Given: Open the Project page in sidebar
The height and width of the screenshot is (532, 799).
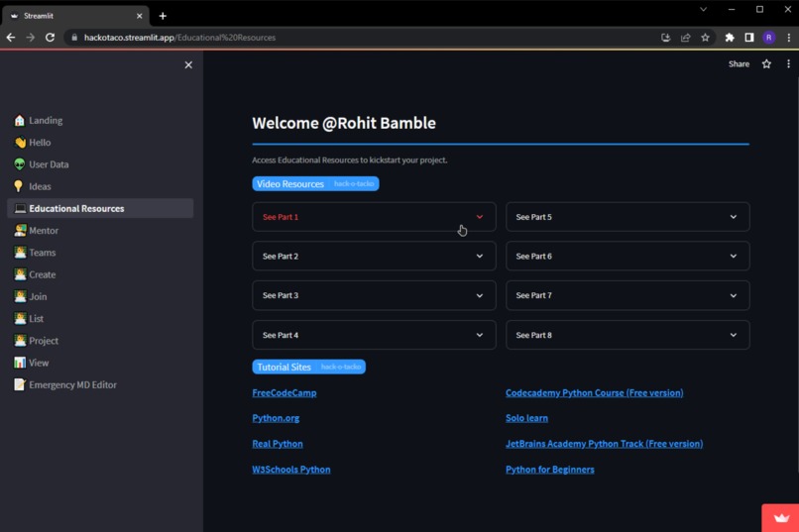Looking at the screenshot, I should coord(100,341).
